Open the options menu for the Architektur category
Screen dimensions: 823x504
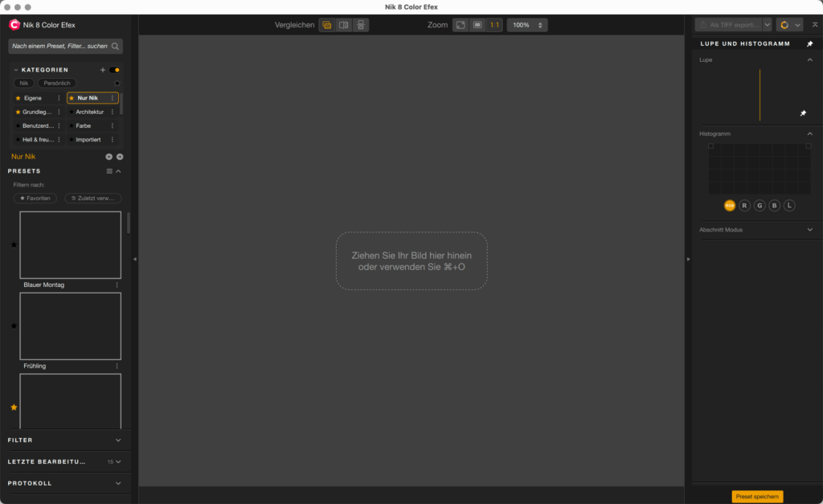click(113, 112)
